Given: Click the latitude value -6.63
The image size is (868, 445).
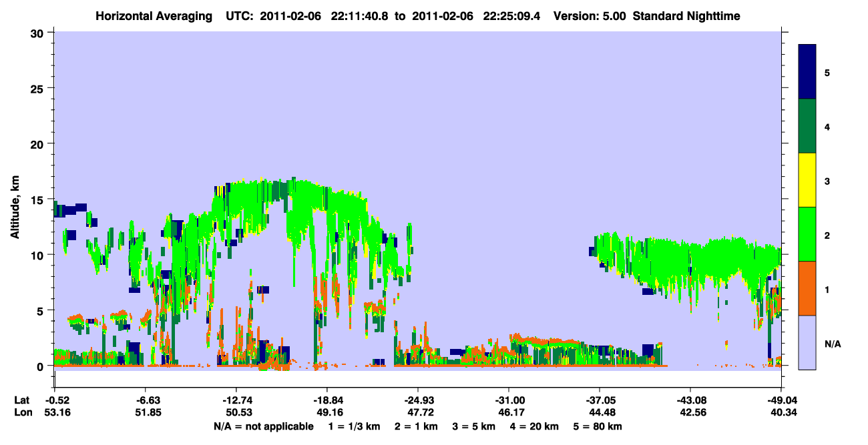Looking at the screenshot, I should pyautogui.click(x=146, y=400).
